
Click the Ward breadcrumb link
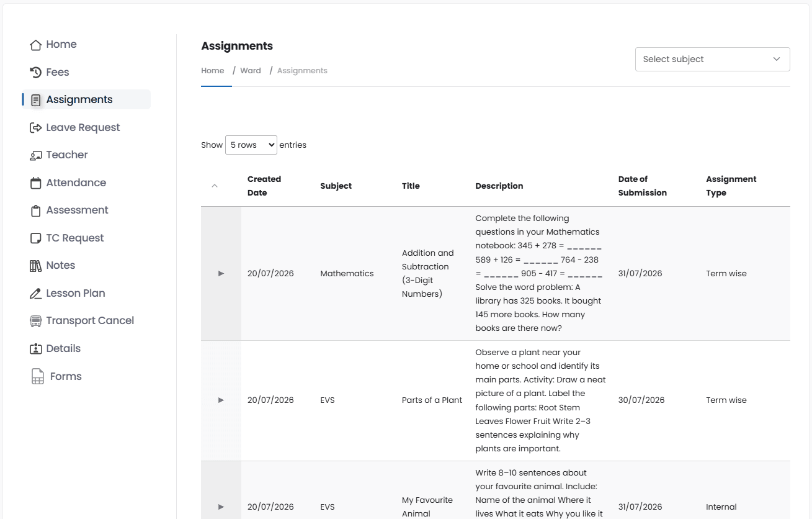click(x=251, y=71)
